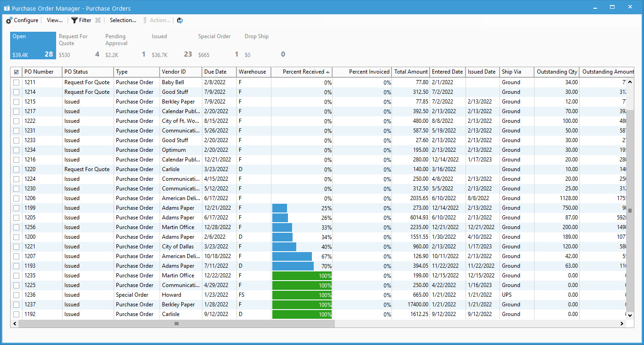The height and width of the screenshot is (345, 644).
Task: Open the Selection... dropdown menu
Action: pyautogui.click(x=123, y=20)
